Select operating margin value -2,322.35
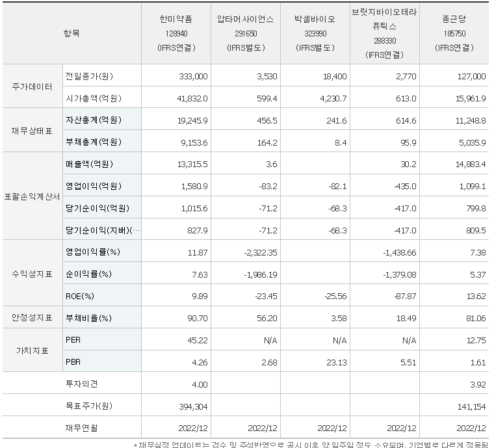The image size is (494, 448). pos(260,253)
